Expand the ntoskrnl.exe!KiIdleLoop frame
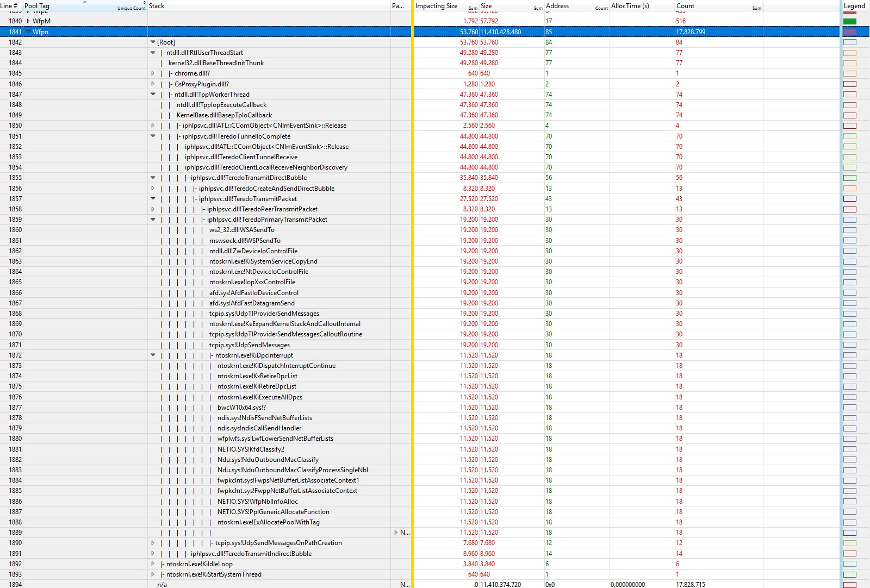Viewport: 870px width, 588px height. pos(153,564)
